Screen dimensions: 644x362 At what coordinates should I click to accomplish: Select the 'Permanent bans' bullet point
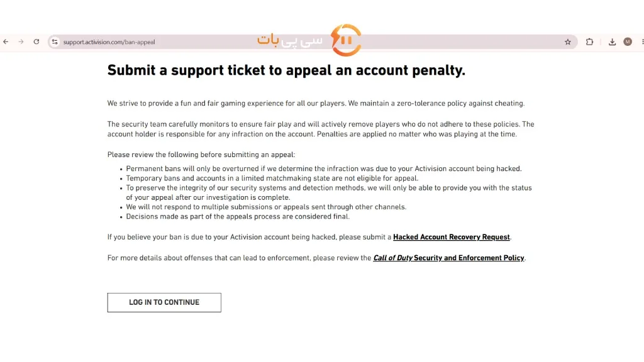click(324, 168)
